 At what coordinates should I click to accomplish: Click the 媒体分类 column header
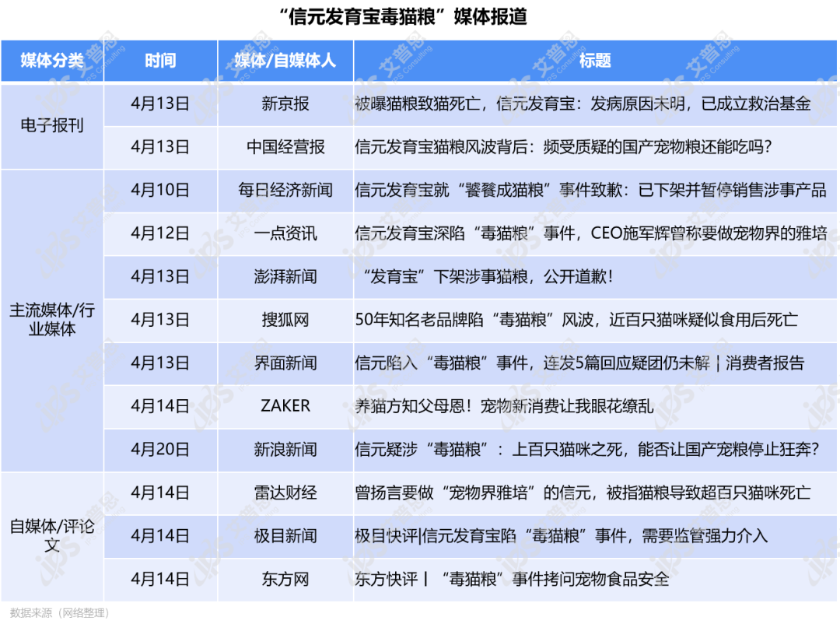[52, 61]
